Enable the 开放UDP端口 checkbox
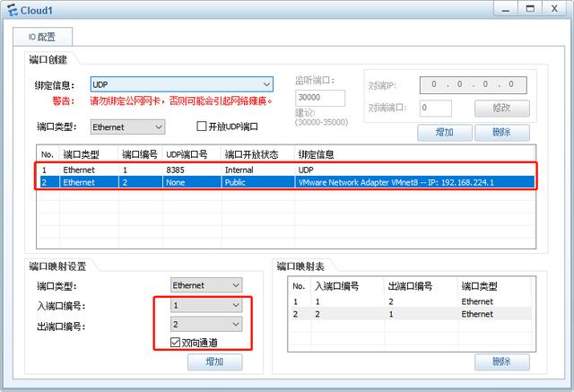Image resolution: width=574 pixels, height=392 pixels. (201, 126)
